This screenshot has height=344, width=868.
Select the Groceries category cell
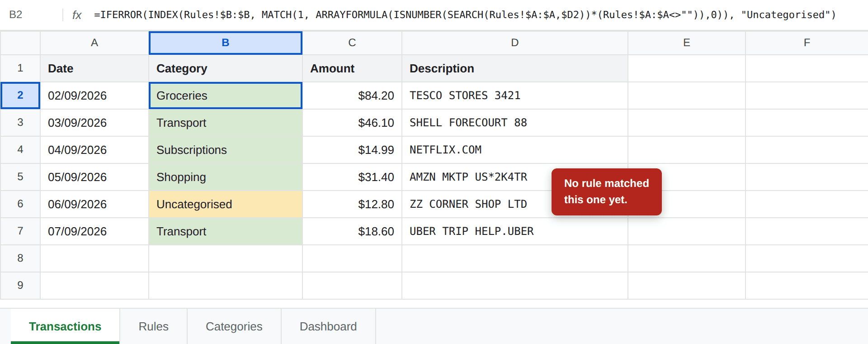tap(226, 96)
